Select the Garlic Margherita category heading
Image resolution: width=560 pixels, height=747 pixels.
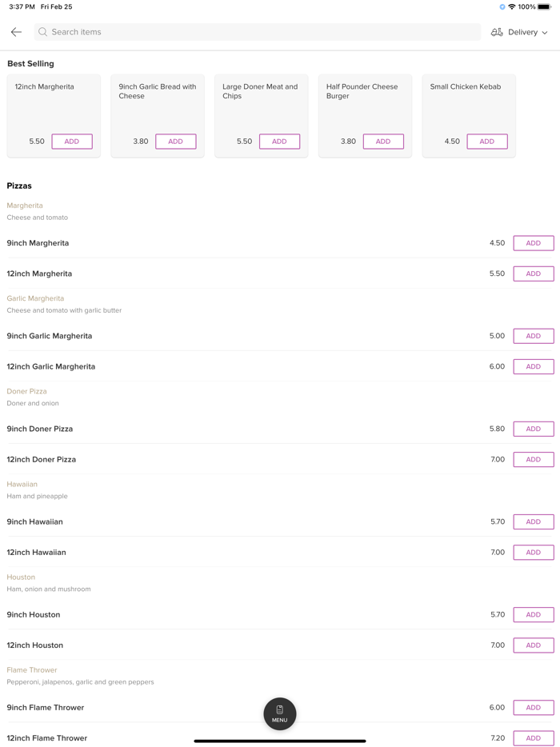pos(35,298)
